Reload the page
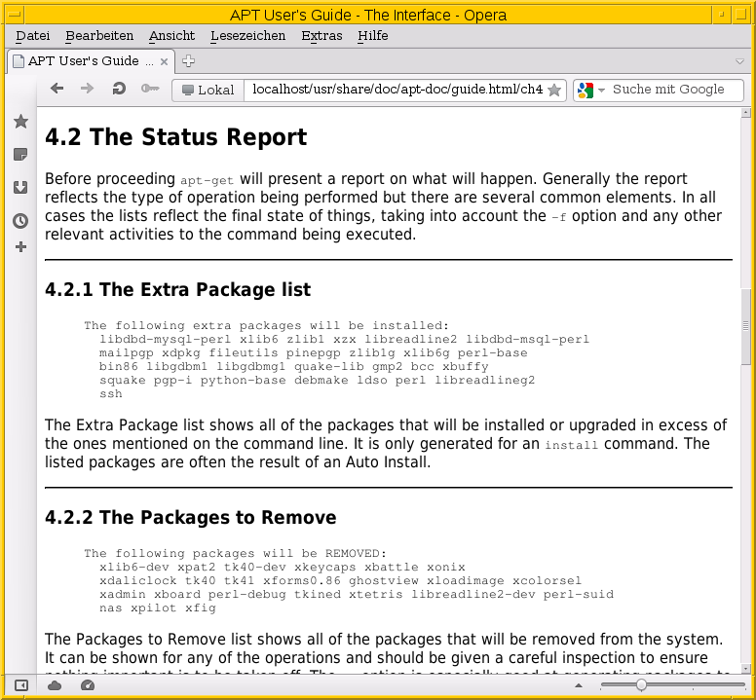This screenshot has height=700, width=756. pos(119,89)
